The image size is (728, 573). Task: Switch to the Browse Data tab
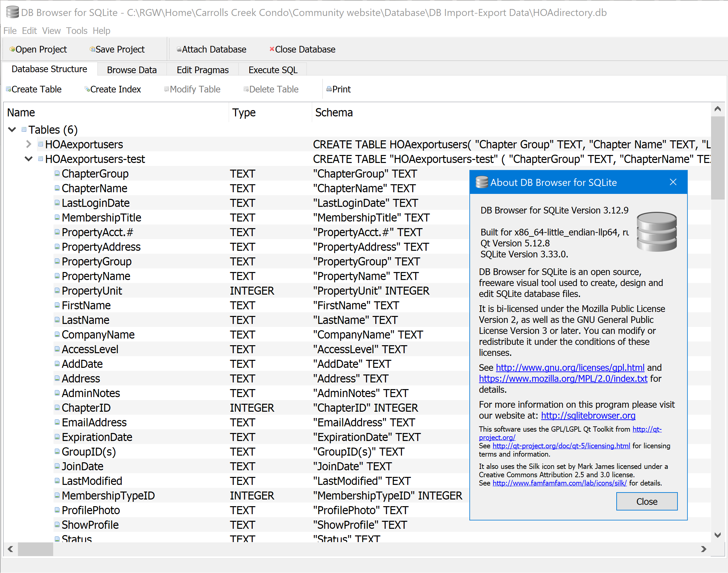(x=131, y=70)
